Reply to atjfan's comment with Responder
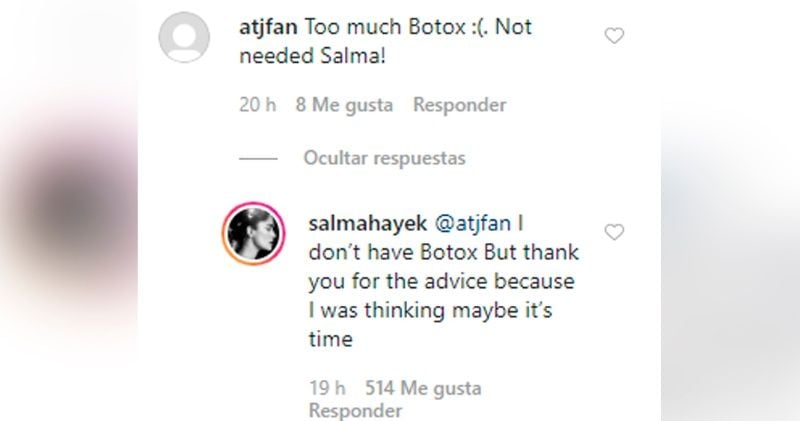This screenshot has height=421, width=800. 460,105
